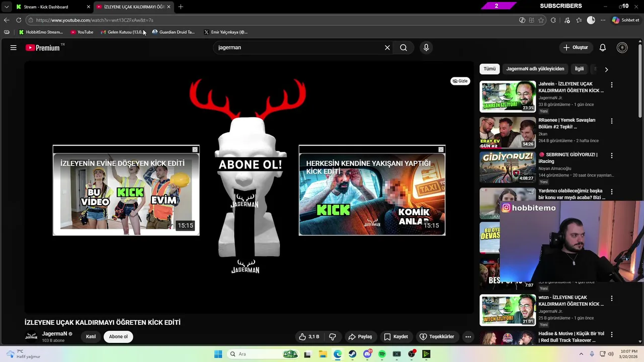644x362 pixels.
Task: Open File Explorer from the taskbar
Action: [323, 354]
